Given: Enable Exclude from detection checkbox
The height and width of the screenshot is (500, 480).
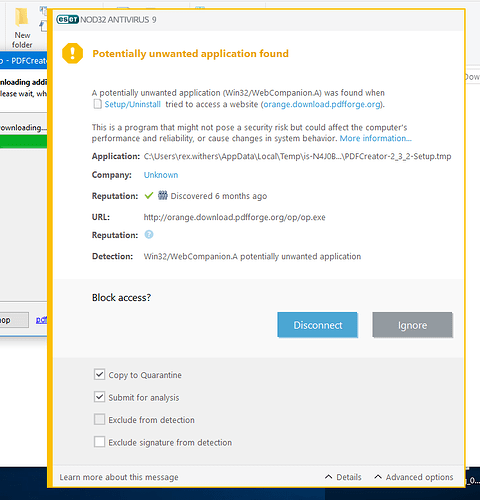Looking at the screenshot, I should 99,419.
